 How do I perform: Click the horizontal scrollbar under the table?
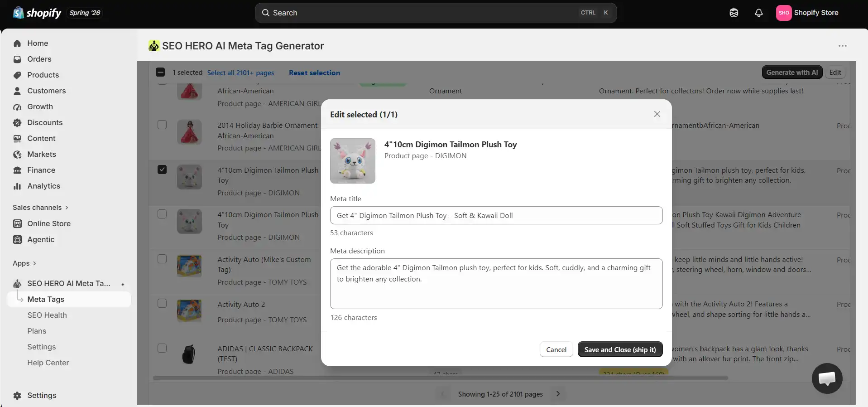coord(440,378)
